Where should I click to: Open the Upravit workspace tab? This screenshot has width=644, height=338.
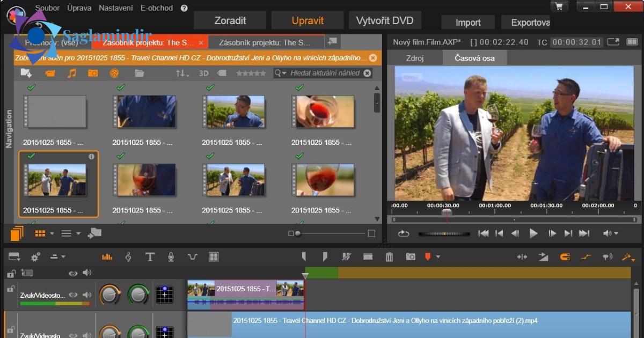tap(308, 20)
